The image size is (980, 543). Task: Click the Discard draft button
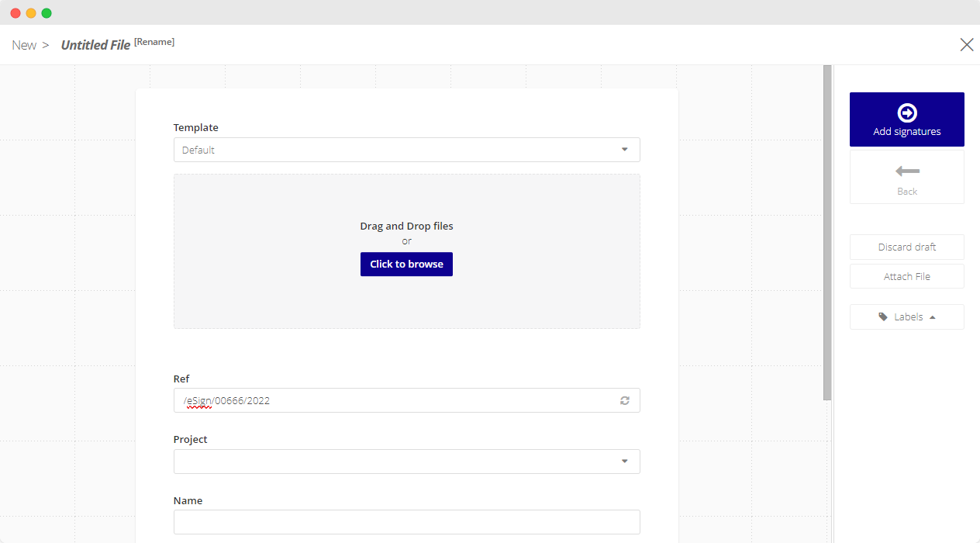906,247
